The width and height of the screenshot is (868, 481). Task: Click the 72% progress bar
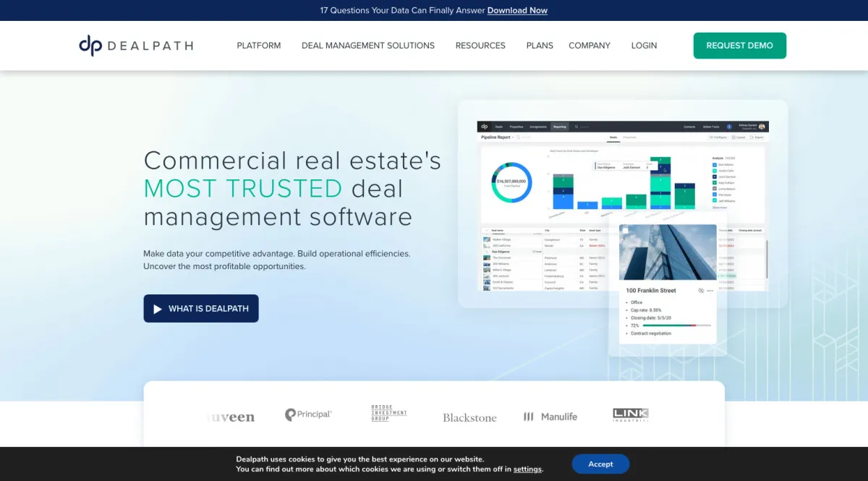(x=677, y=325)
